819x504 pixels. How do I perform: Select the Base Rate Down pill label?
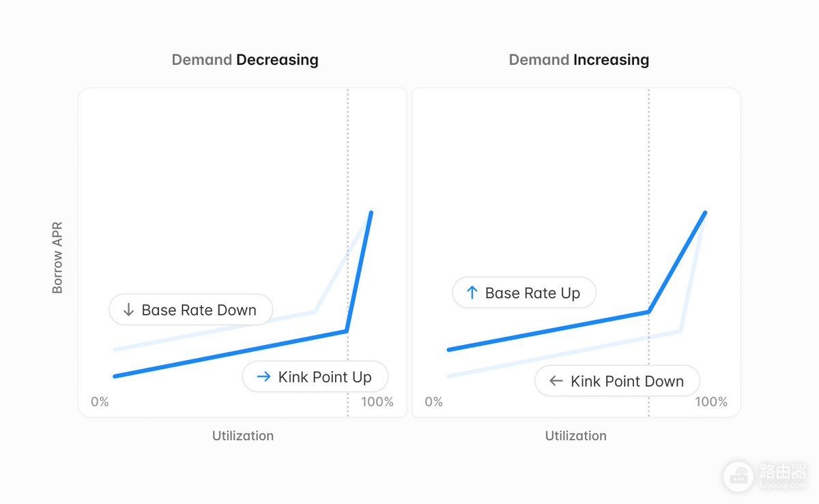click(x=191, y=310)
